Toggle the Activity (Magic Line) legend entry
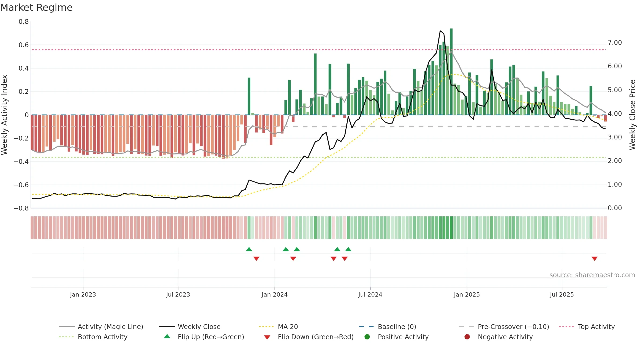The image size is (644, 362). (101, 327)
